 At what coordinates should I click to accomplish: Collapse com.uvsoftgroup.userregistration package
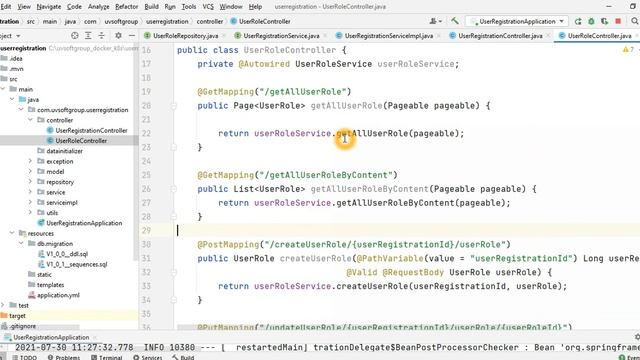21,109
